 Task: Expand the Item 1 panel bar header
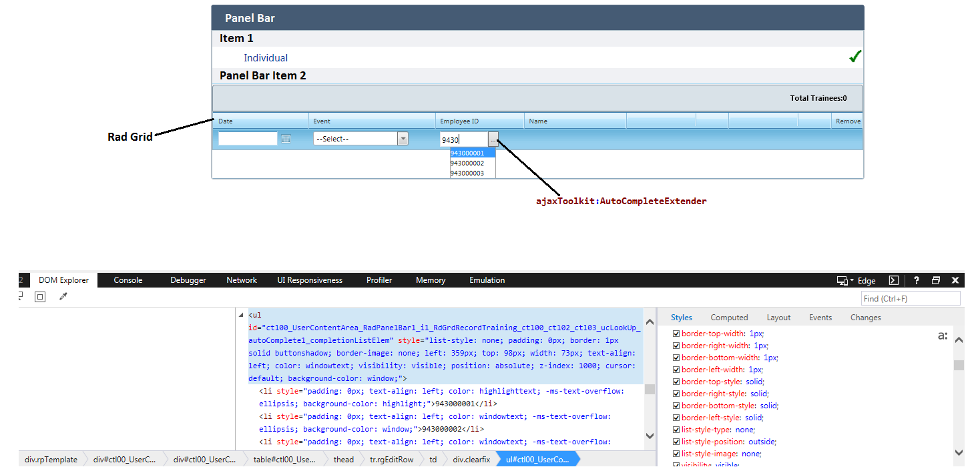click(x=537, y=38)
